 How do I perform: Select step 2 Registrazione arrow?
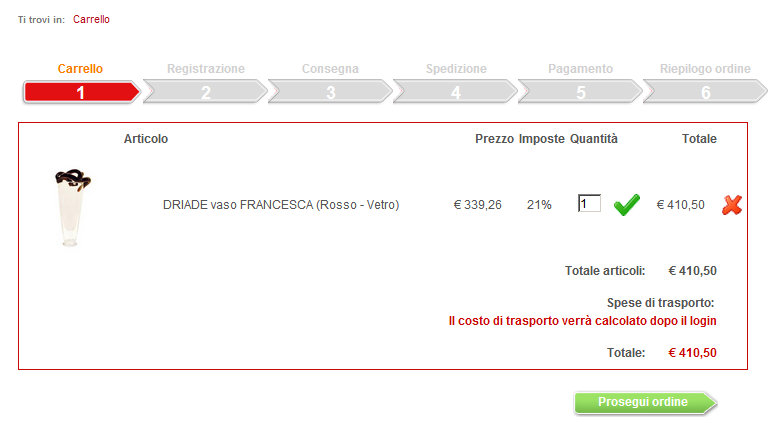click(x=206, y=93)
